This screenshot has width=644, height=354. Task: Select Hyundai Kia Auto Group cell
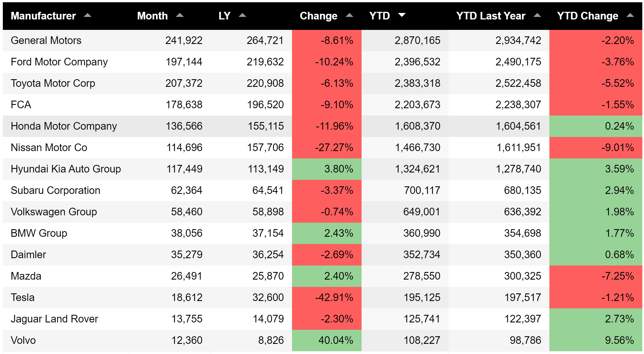tap(66, 169)
